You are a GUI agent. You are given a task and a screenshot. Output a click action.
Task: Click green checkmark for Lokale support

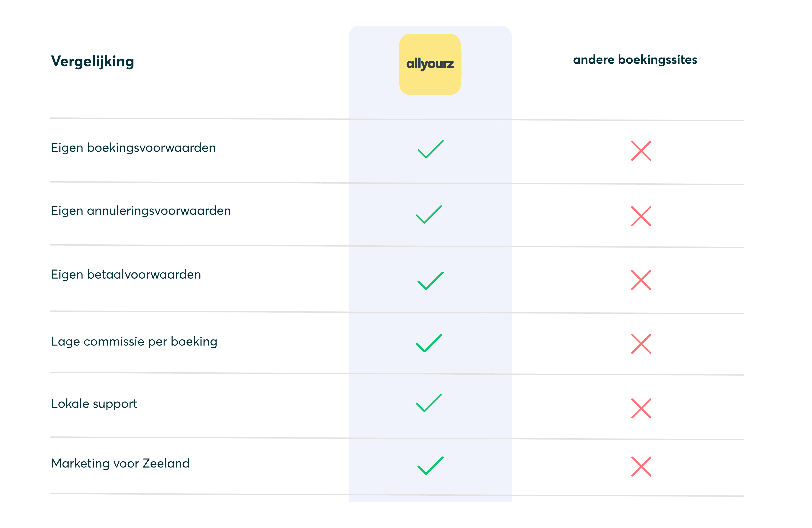pos(429,403)
